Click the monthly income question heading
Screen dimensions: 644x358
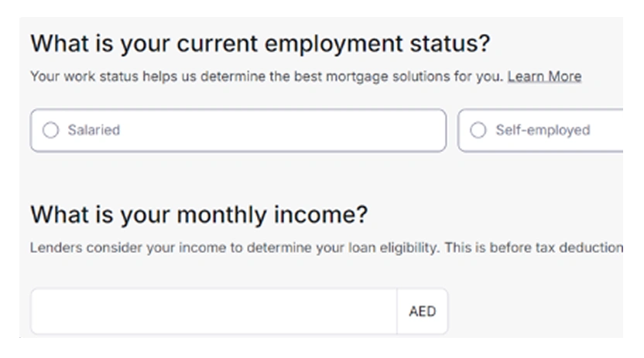[x=199, y=214]
